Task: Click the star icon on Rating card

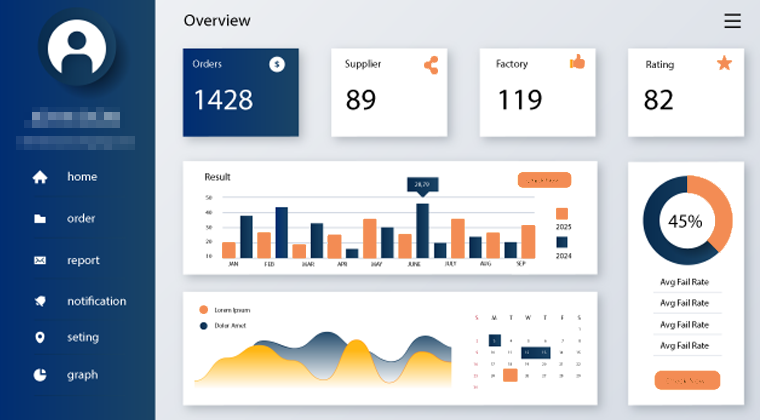Action: (724, 63)
